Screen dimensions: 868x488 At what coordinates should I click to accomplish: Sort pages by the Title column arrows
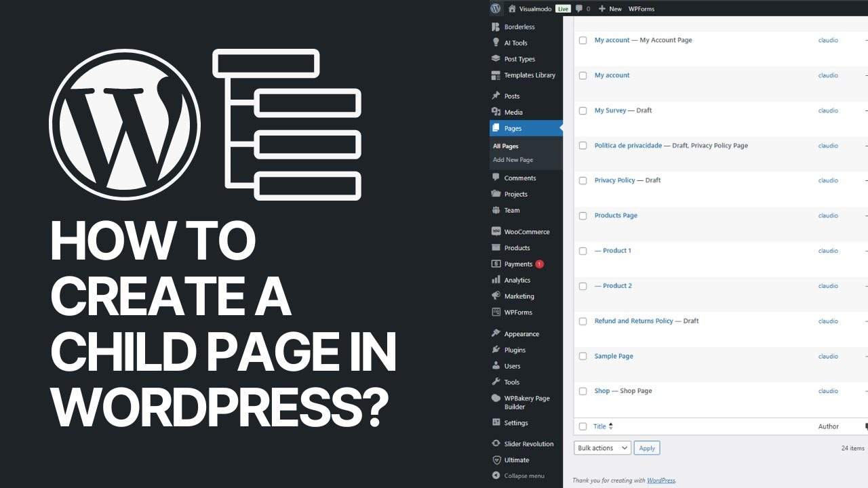point(610,426)
